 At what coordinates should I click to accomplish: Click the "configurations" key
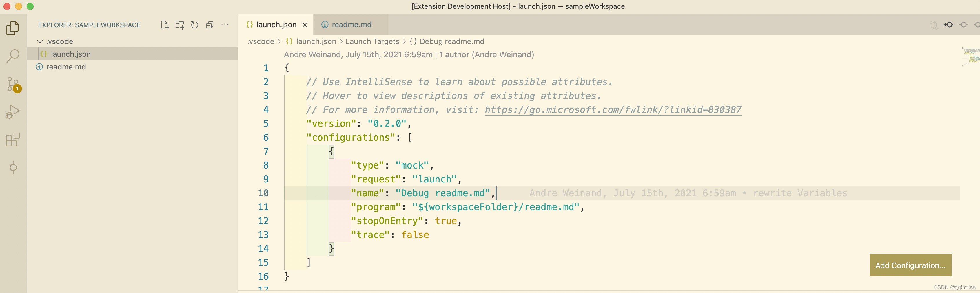click(x=351, y=138)
